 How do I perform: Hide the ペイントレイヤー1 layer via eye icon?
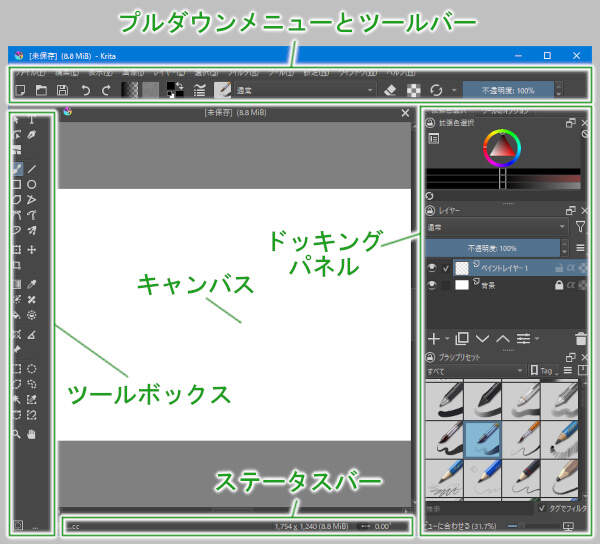[x=431, y=268]
